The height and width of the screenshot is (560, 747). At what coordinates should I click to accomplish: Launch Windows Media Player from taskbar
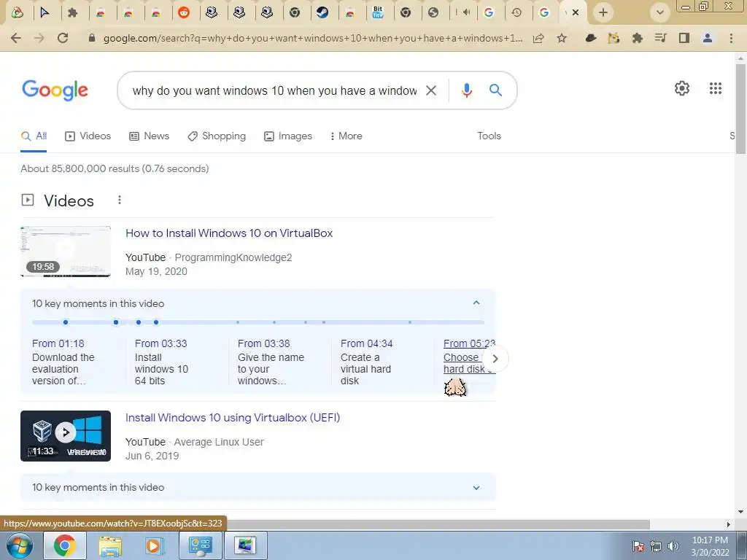(155, 545)
